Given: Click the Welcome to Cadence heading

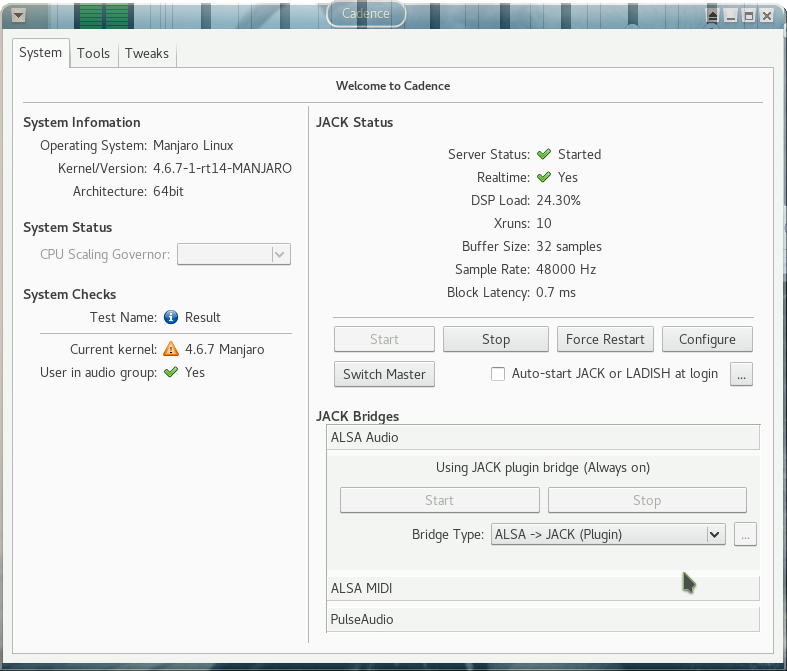Looking at the screenshot, I should (393, 86).
